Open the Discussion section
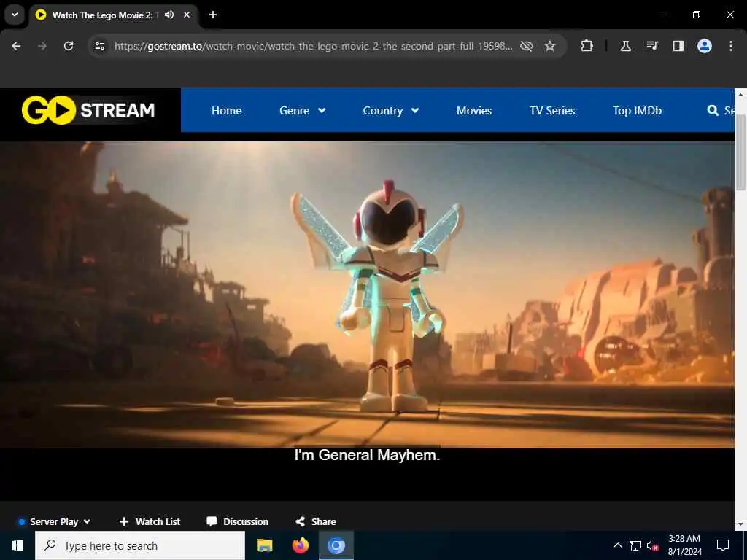The width and height of the screenshot is (747, 560). tap(237, 521)
